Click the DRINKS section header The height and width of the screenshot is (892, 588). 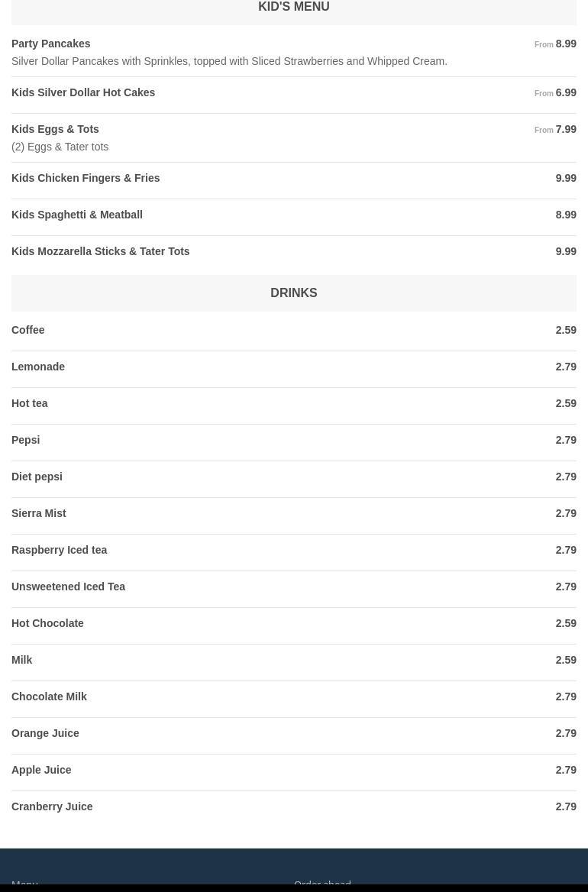pos(293,292)
